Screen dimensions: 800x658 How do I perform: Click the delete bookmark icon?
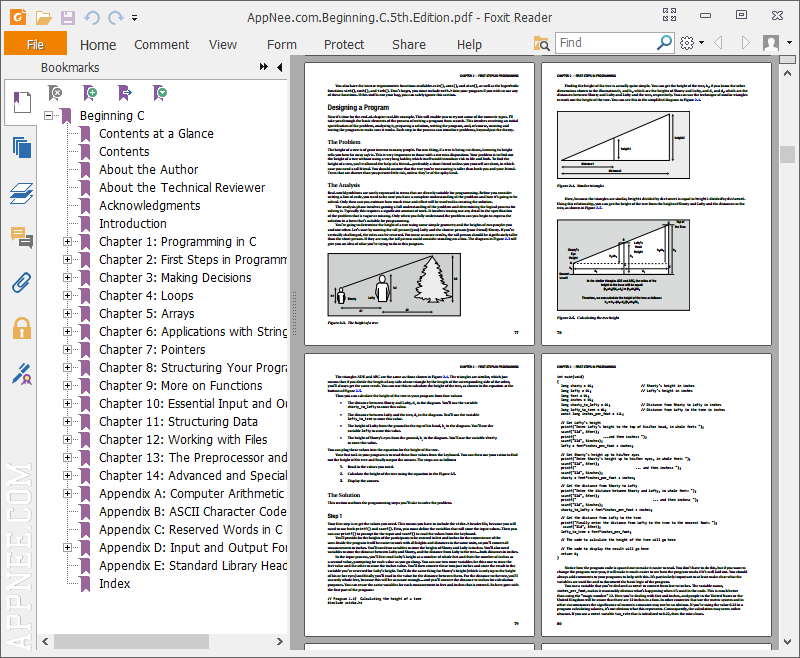coord(55,93)
